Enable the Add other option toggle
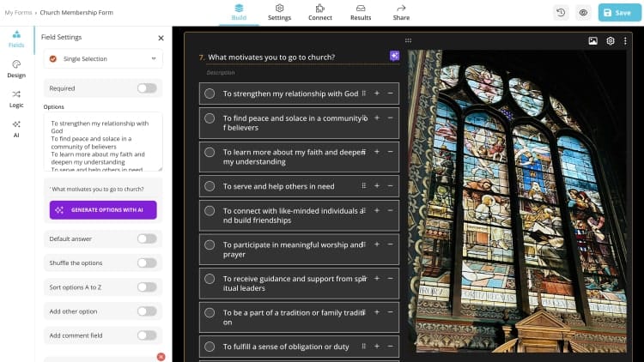 coord(147,311)
